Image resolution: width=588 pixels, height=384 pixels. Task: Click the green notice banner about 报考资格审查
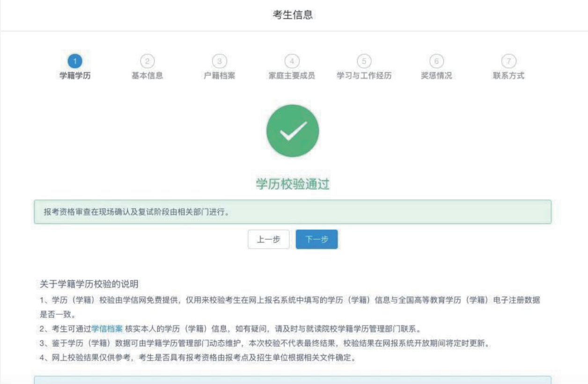[x=294, y=210]
